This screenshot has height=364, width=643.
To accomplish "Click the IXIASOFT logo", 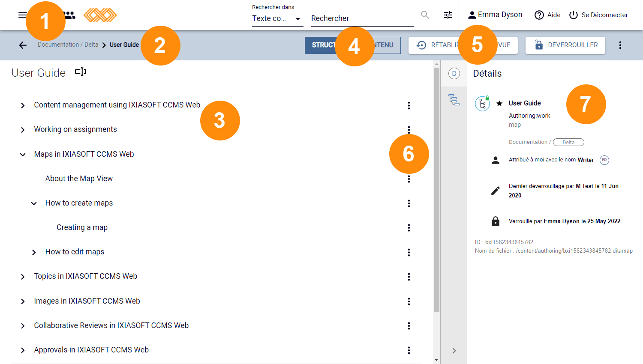I will 100,15.
